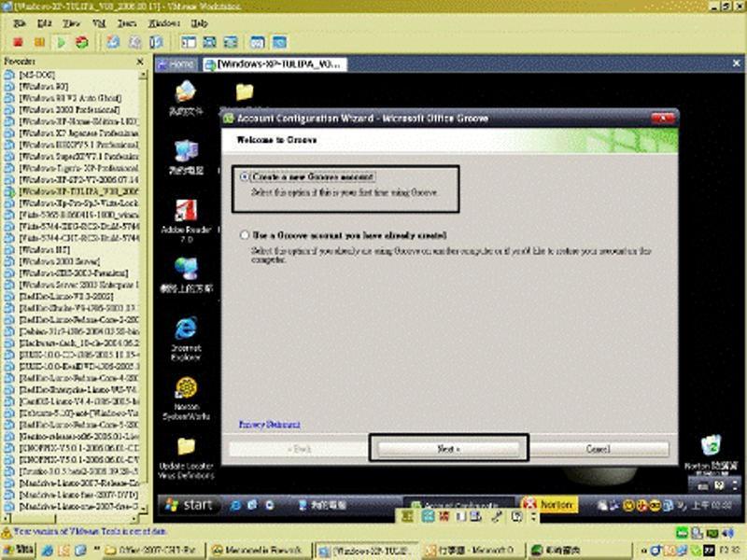The image size is (747, 560).
Task: Toggle the sidebar view toolbar icon
Action: point(189,42)
